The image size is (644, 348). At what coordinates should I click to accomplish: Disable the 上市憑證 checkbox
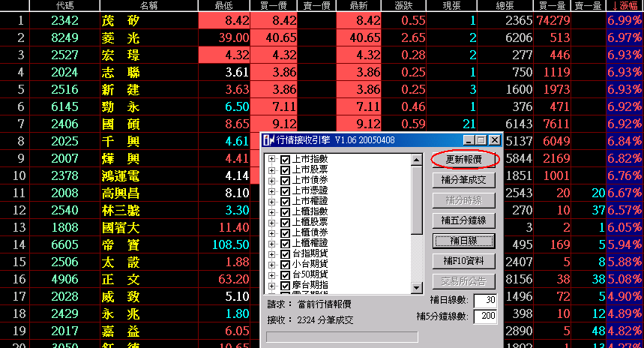tap(285, 191)
